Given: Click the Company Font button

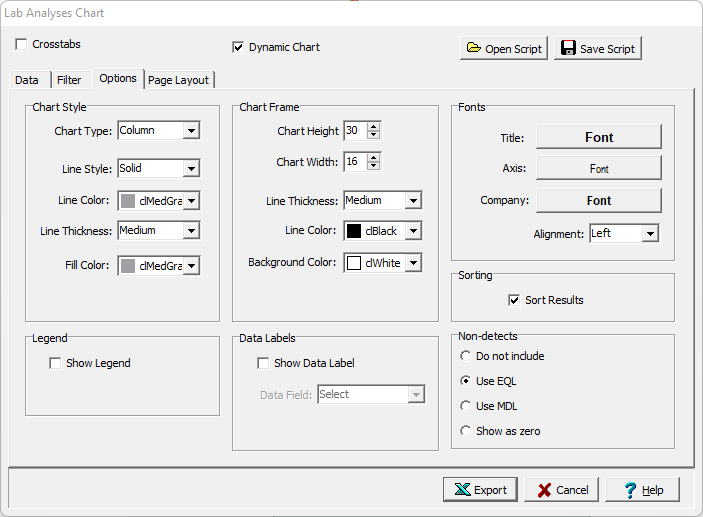Looking at the screenshot, I should [x=598, y=201].
